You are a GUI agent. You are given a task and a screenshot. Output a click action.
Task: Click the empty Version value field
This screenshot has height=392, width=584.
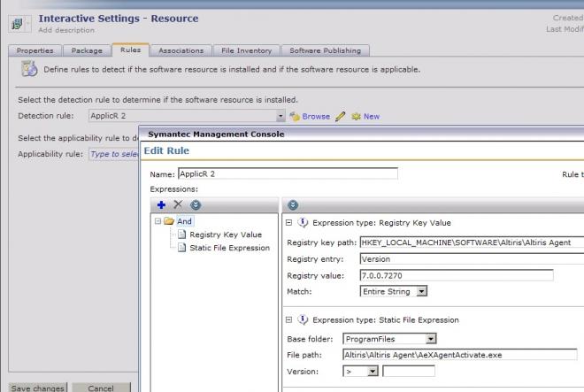[409, 371]
